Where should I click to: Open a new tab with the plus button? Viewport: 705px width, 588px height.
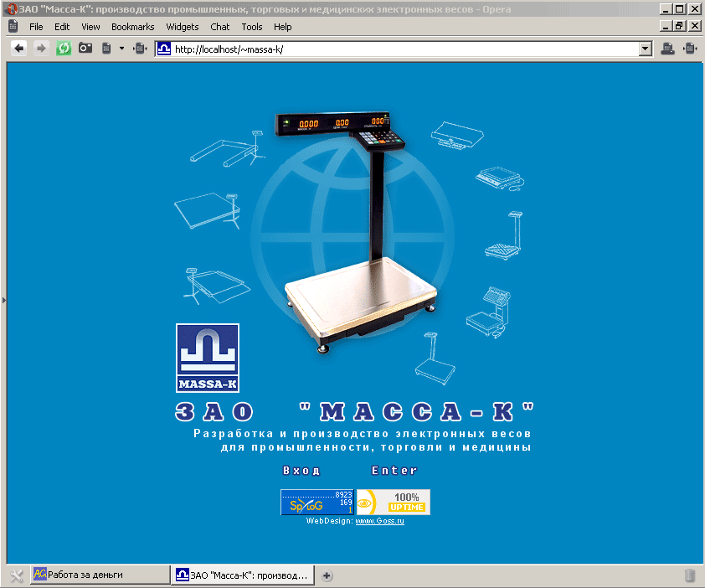tap(327, 575)
